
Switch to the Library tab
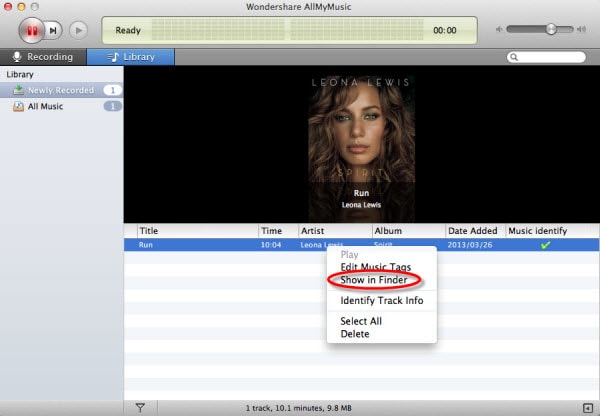click(x=131, y=57)
